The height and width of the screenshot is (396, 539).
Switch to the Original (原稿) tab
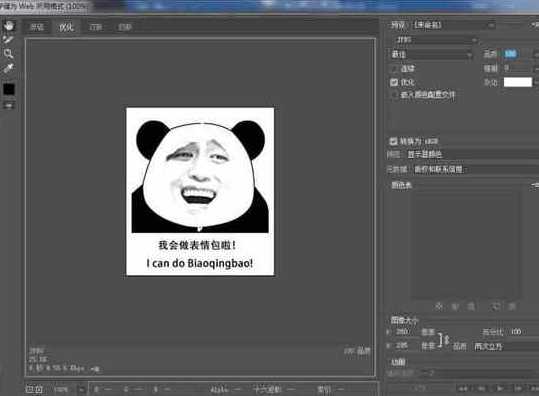(37, 27)
